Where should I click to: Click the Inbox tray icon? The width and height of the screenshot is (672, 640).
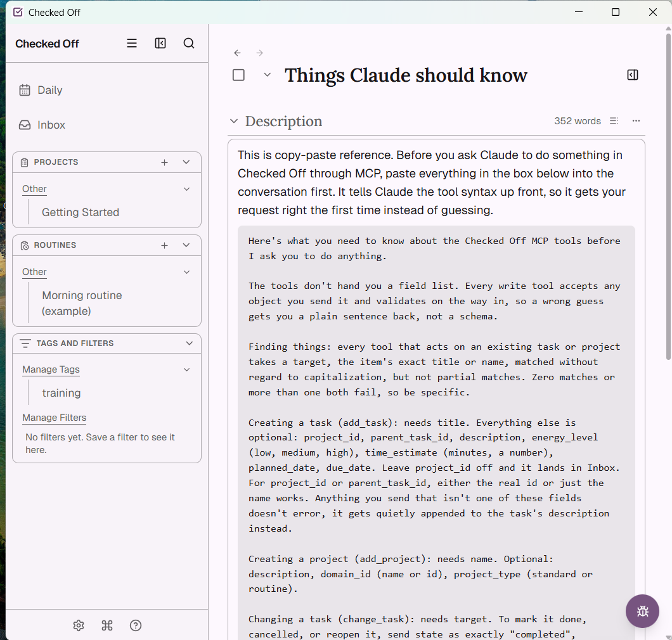pyautogui.click(x=25, y=125)
